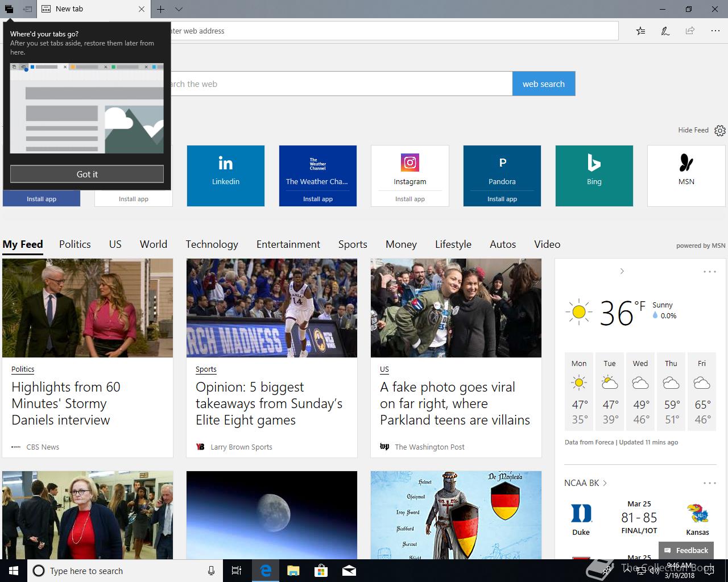Click the March Madness basketball photo
Image resolution: width=728 pixels, height=582 pixels.
[x=272, y=308]
